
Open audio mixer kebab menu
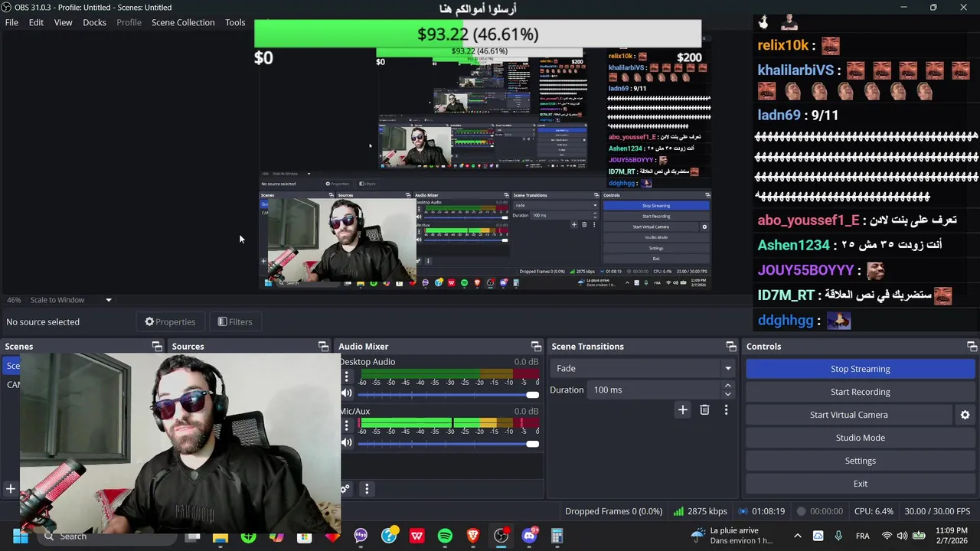coord(367,489)
